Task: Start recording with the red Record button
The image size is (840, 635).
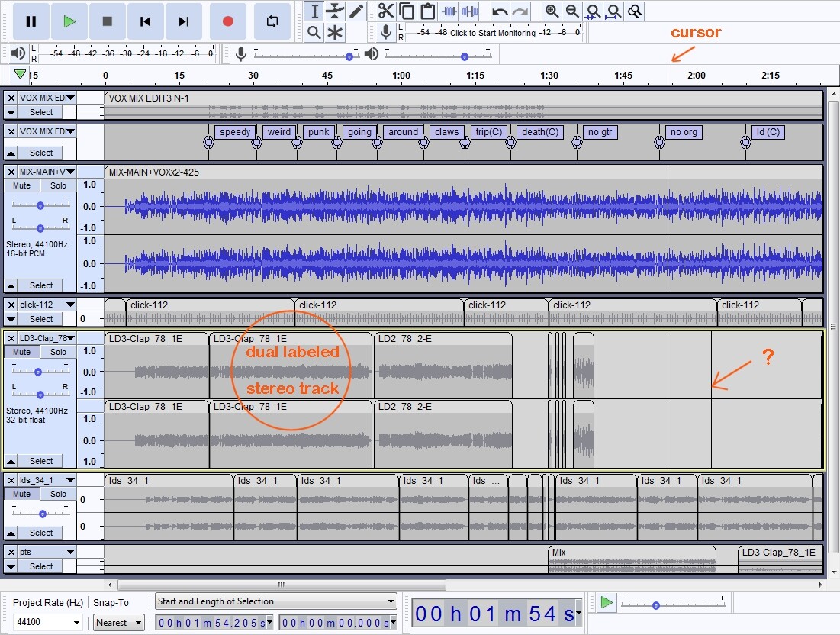Action: (x=227, y=21)
